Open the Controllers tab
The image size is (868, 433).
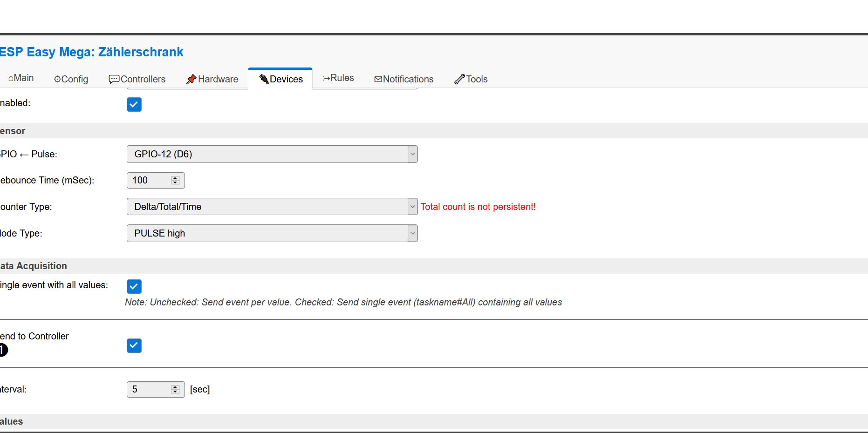[137, 79]
